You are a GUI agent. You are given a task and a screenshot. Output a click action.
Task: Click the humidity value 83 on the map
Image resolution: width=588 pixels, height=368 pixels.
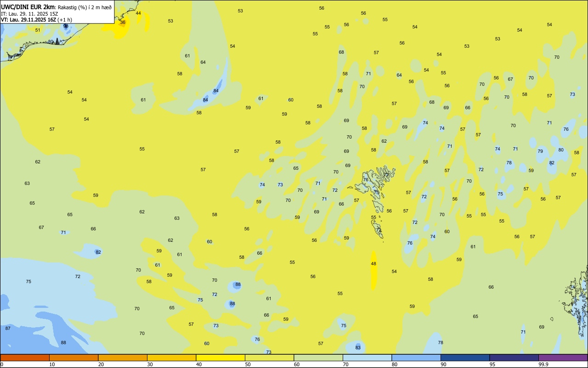[x=358, y=348]
